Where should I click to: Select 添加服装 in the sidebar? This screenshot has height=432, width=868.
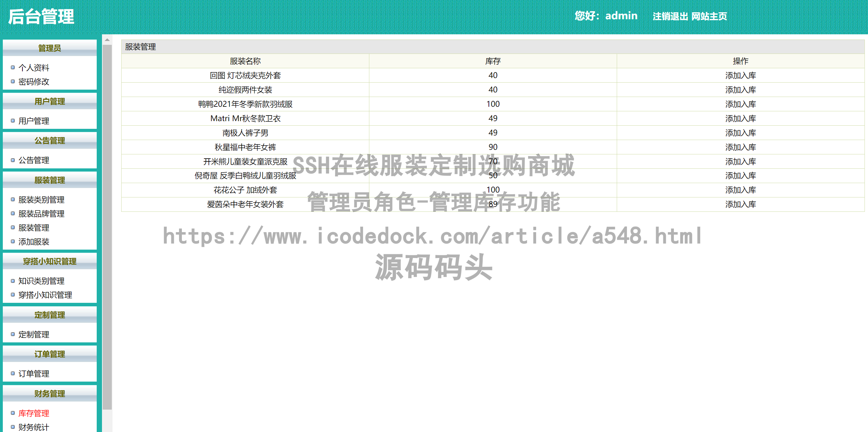[34, 242]
